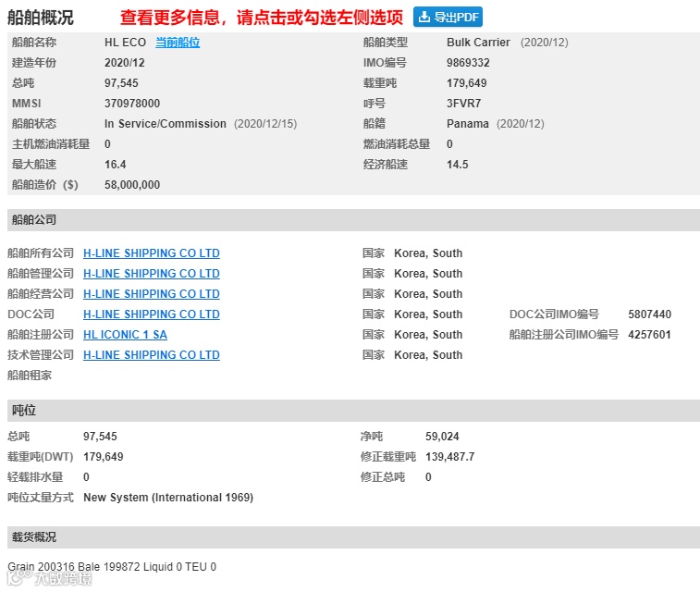Select economic speed value 14.5

pyautogui.click(x=458, y=165)
